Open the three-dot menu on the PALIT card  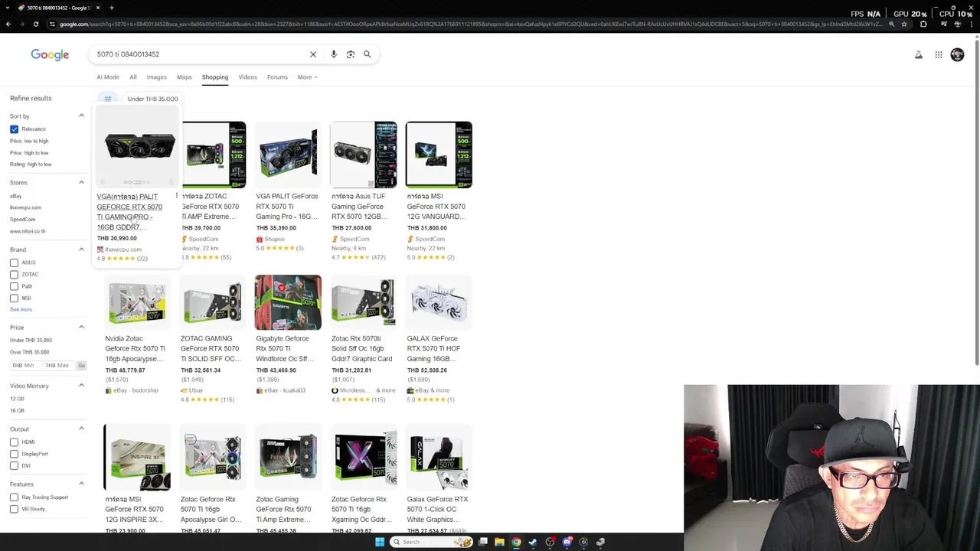tap(176, 197)
